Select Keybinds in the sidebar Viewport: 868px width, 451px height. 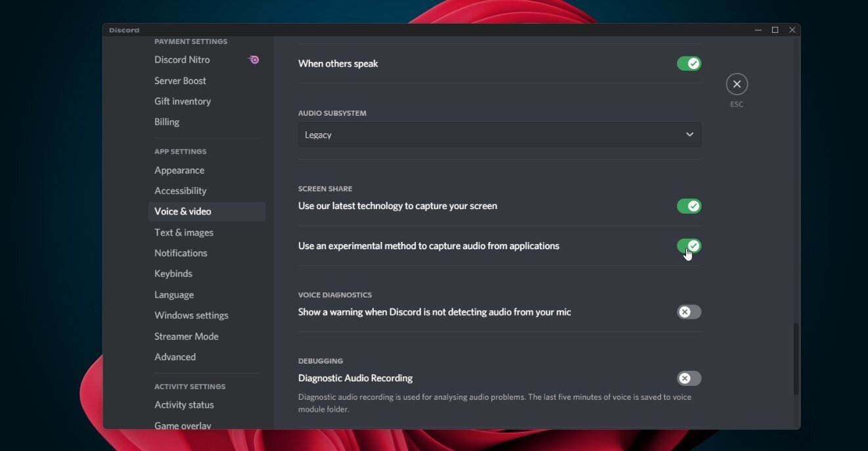pos(173,273)
